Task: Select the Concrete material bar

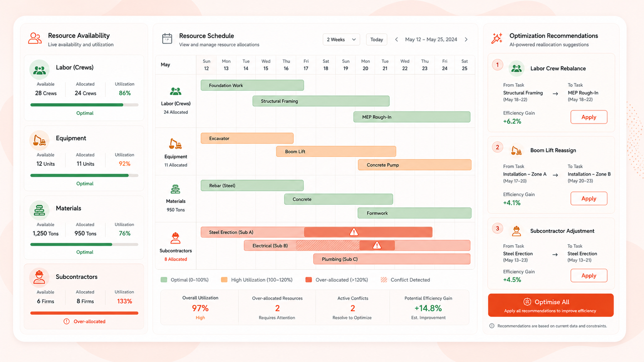Action: (x=339, y=199)
